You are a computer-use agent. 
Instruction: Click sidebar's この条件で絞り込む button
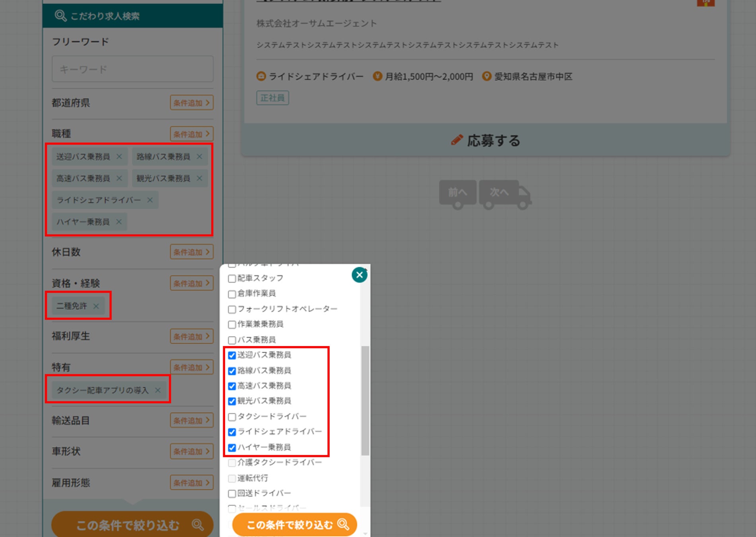pos(132,525)
